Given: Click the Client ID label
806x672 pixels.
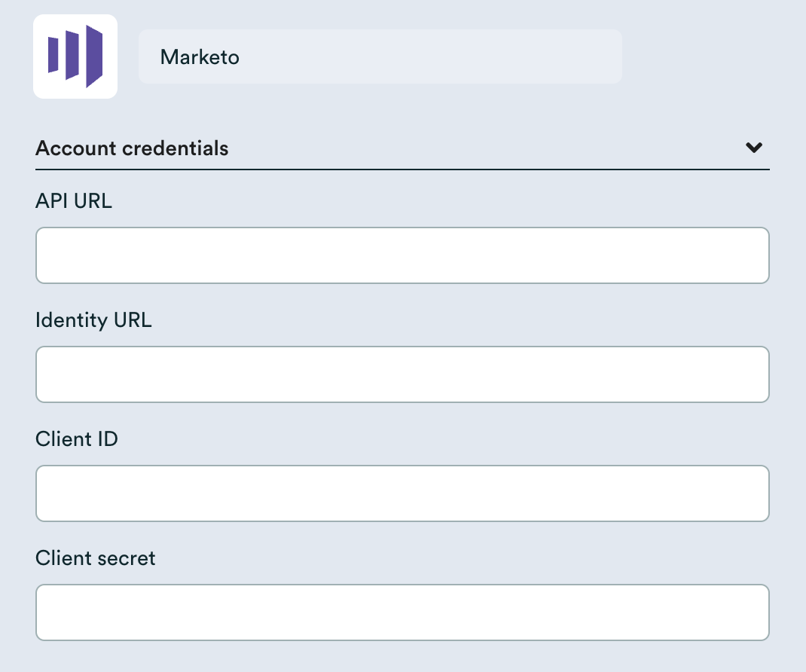Looking at the screenshot, I should [77, 439].
